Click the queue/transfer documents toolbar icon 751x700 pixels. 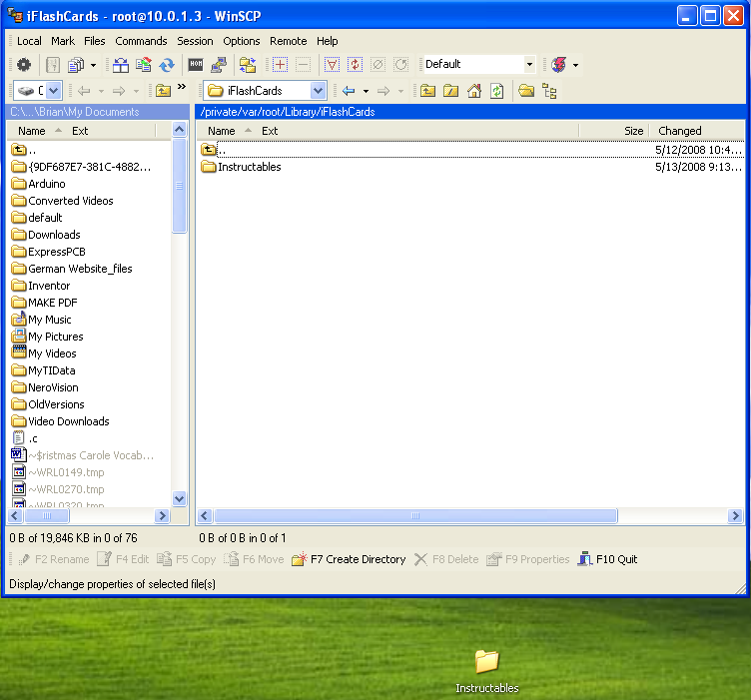click(76, 64)
